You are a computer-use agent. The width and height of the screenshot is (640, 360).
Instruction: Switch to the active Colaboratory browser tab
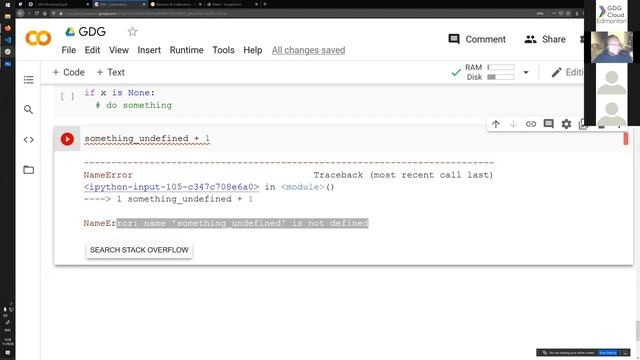pos(119,4)
